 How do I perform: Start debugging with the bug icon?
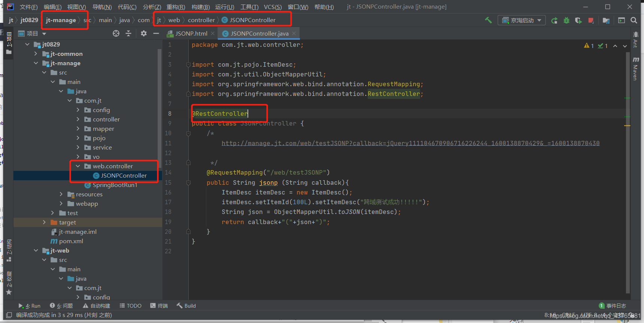pyautogui.click(x=566, y=20)
